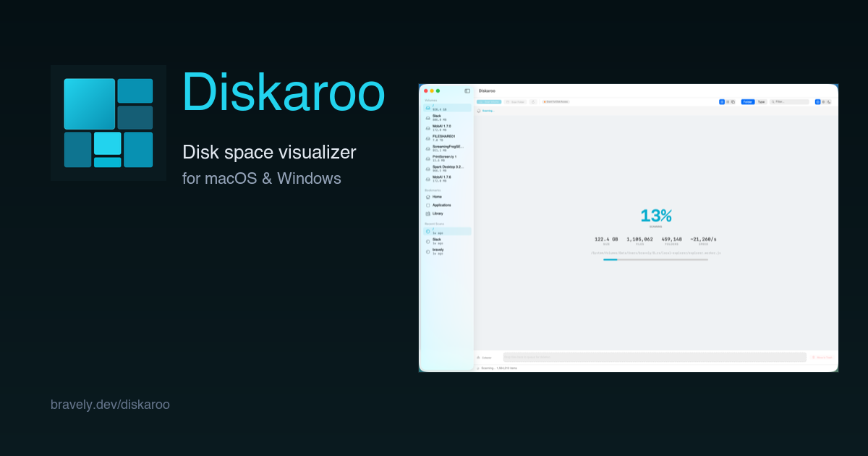Click the Scan Folder button

[515, 102]
